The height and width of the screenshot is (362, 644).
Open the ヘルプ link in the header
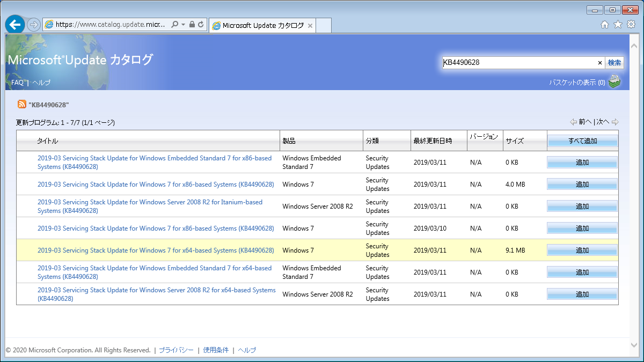pos(41,83)
